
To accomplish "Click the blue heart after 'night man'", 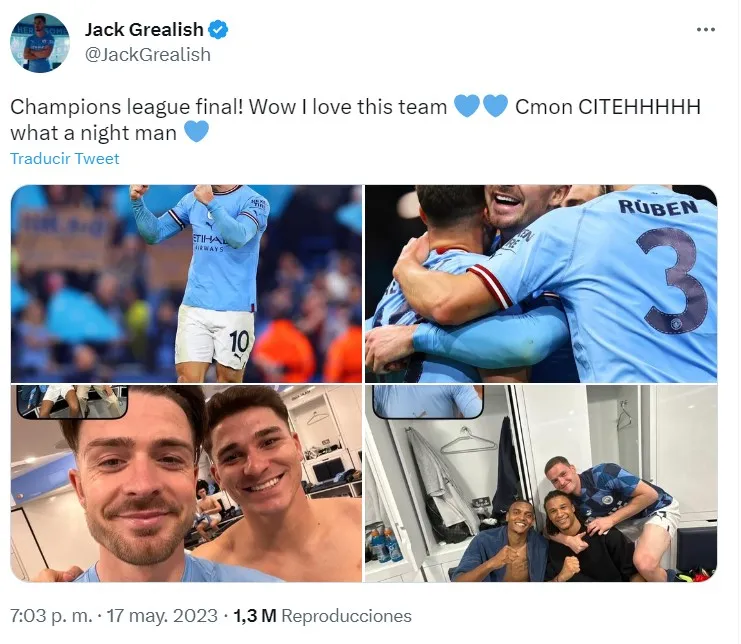I will coord(196,131).
